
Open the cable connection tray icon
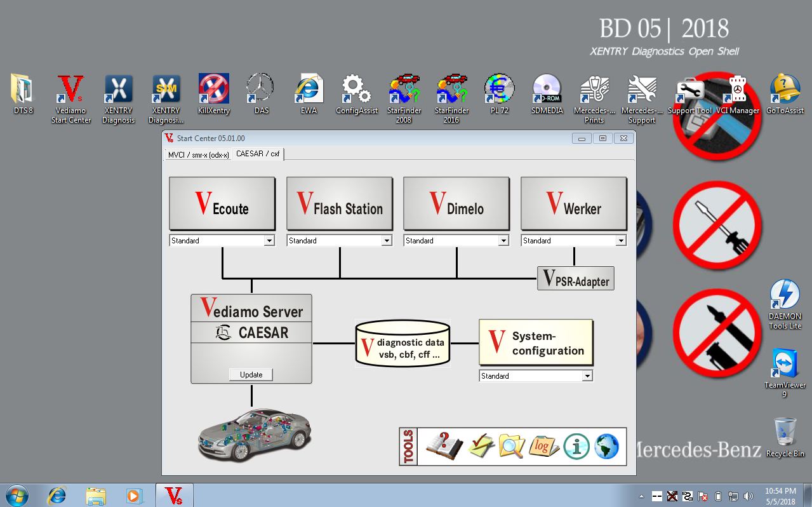pos(688,496)
